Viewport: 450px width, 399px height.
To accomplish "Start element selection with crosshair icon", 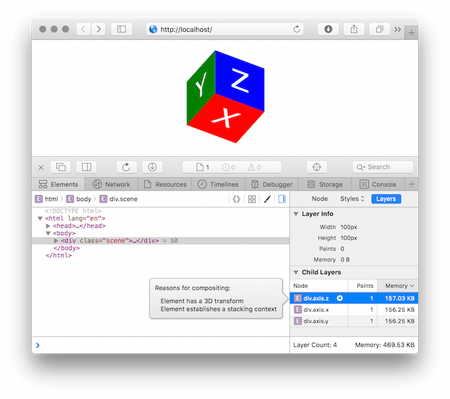I will click(317, 167).
